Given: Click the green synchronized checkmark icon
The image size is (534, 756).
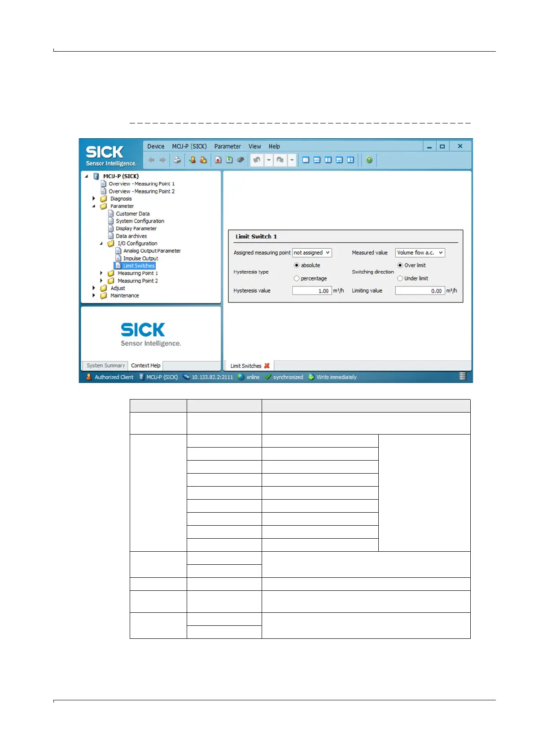Looking at the screenshot, I should point(268,377).
